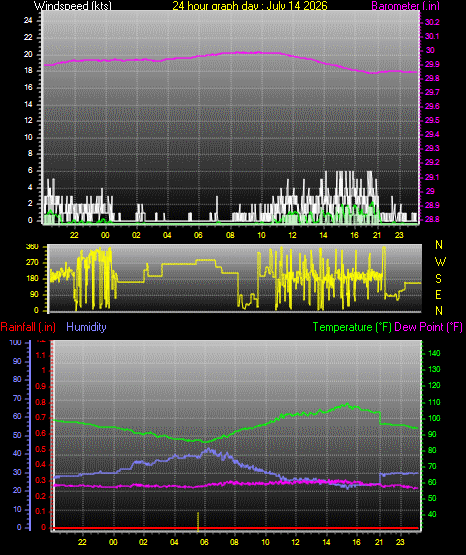Click the "100" humidity axis value in blue
Viewport: 466px width, 555px height.
(x=15, y=342)
